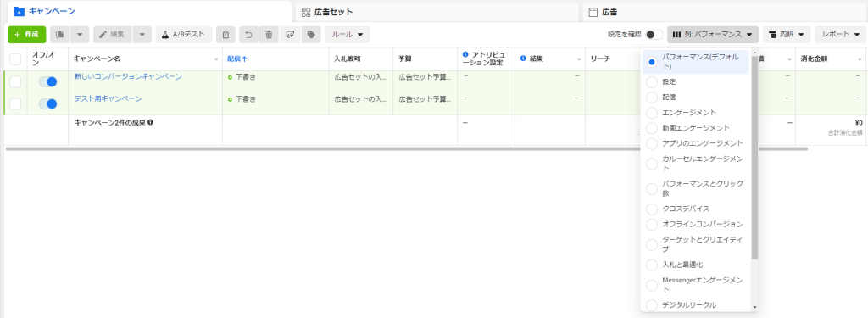Switch to the キャンペーン tab
The height and width of the screenshot is (318, 868).
pyautogui.click(x=148, y=11)
